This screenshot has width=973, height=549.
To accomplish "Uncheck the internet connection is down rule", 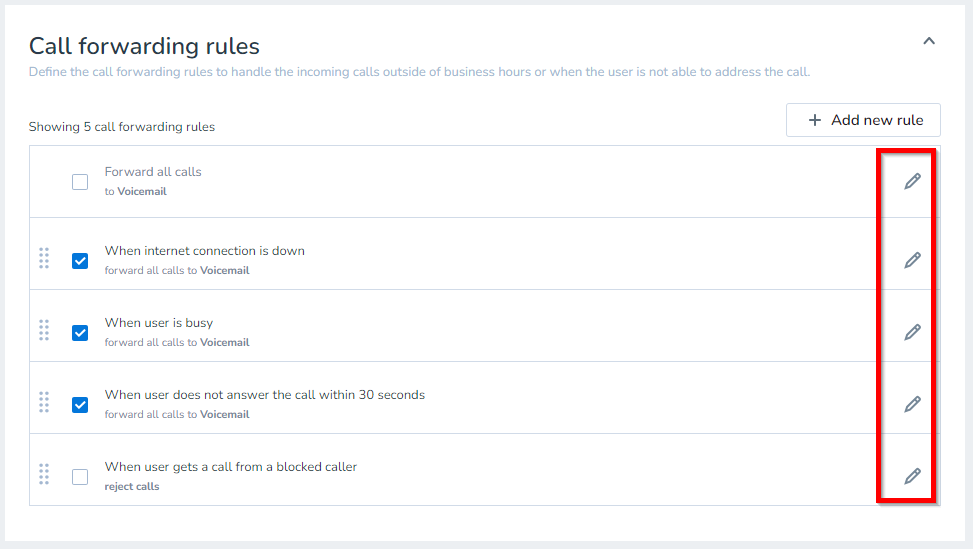I will pos(80,261).
